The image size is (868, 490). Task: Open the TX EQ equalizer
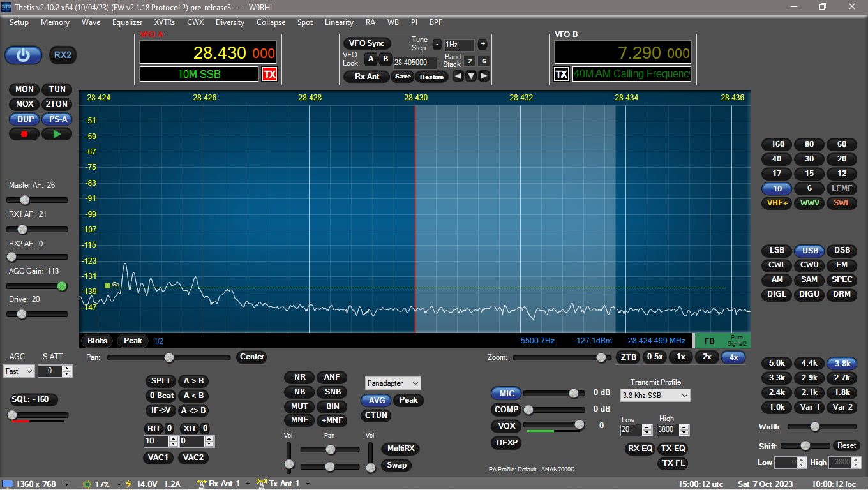[672, 449]
